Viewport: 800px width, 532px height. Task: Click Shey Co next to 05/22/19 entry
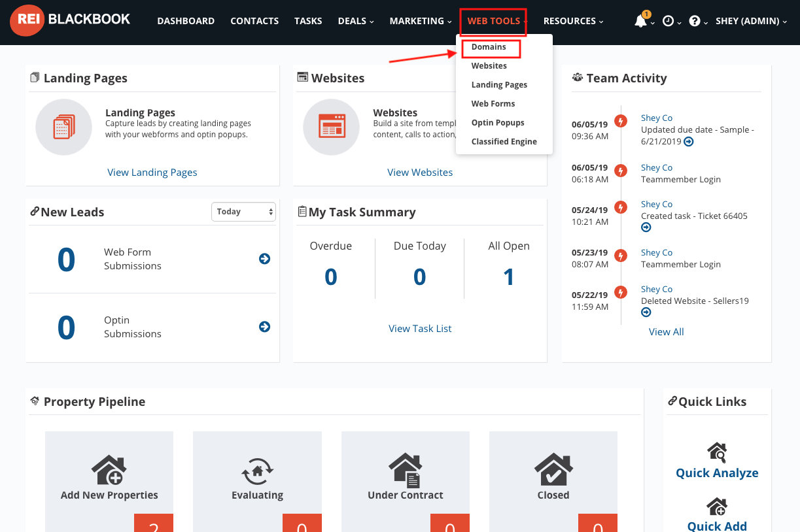[x=657, y=290]
